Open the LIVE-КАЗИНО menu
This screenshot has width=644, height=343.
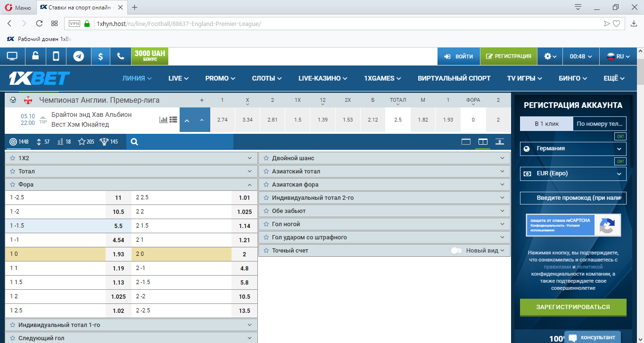(323, 78)
